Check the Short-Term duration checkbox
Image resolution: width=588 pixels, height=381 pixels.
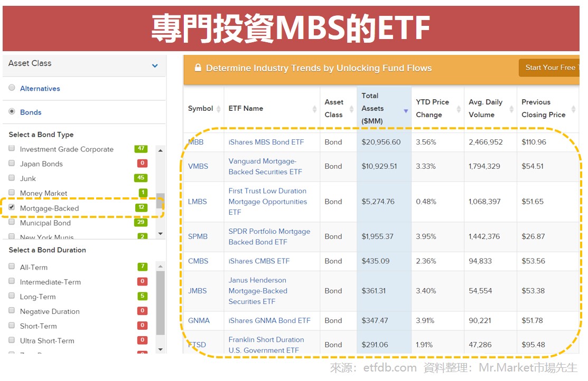[12, 325]
